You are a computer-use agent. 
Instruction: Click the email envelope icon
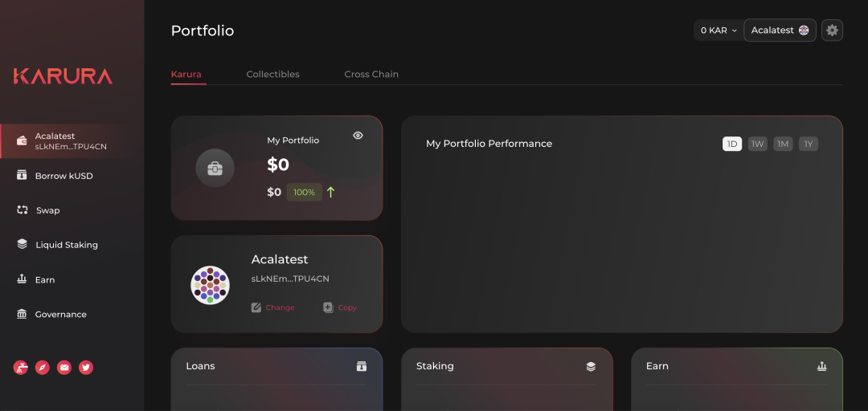[64, 368]
